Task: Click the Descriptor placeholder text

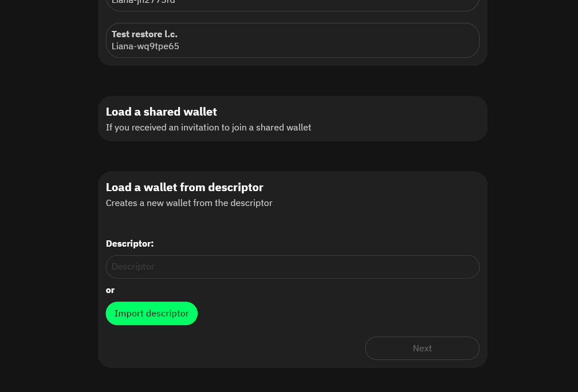Action: coord(133,267)
